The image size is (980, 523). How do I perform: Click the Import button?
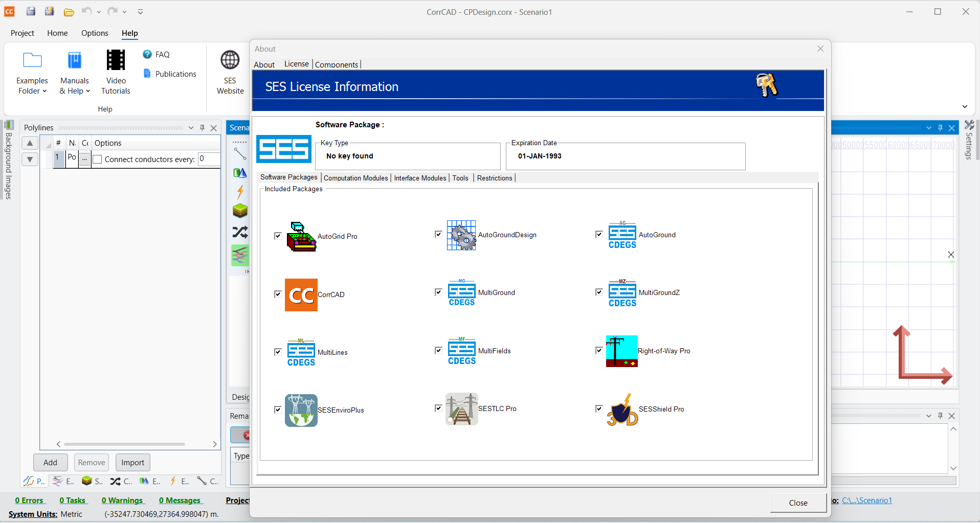point(132,463)
